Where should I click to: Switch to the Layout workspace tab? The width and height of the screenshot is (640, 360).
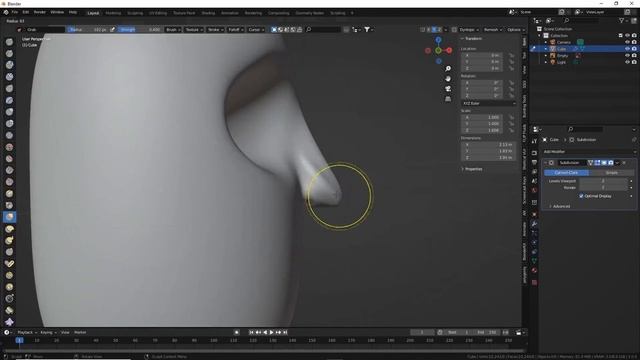tap(93, 13)
